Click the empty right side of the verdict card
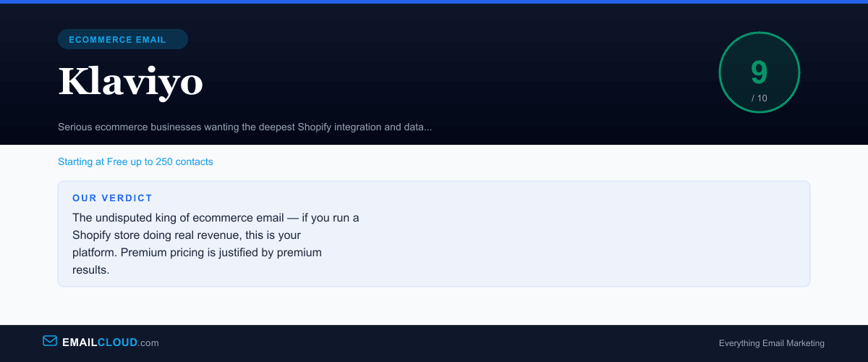Viewport: 868px width, 362px height. coord(615,239)
